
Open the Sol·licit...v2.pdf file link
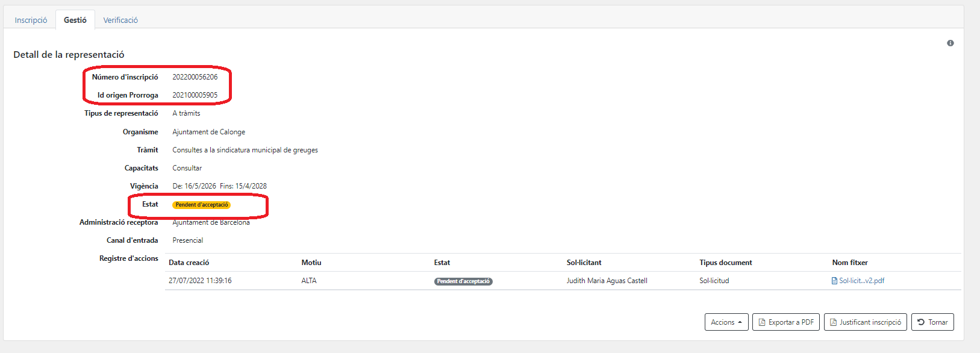[861, 281]
